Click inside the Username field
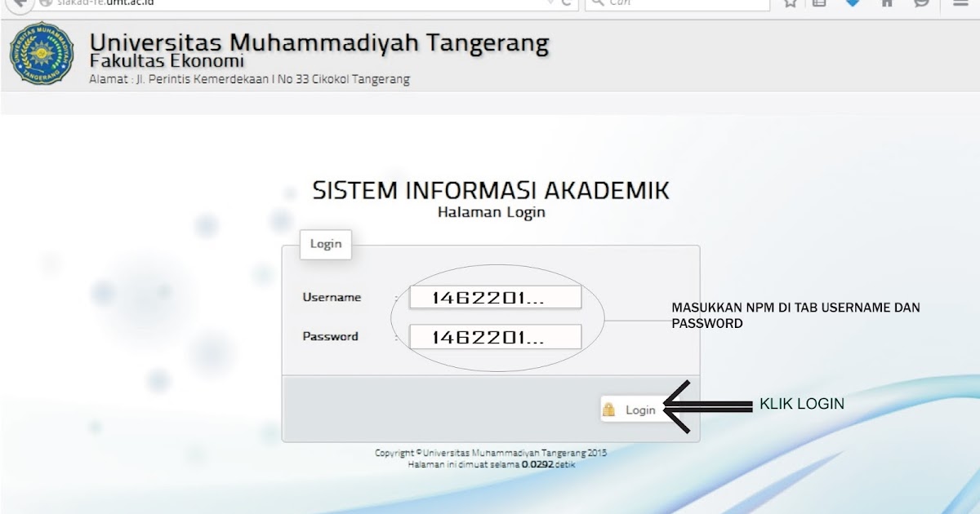 pos(495,296)
